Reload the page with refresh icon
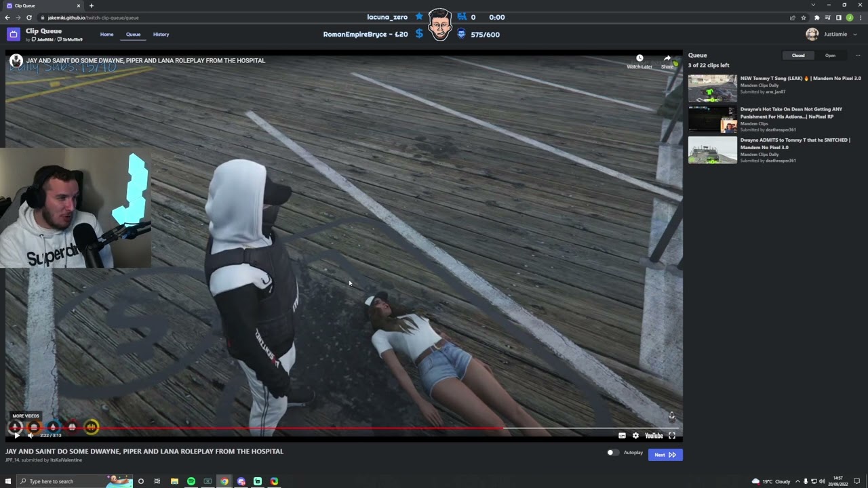 [x=29, y=18]
